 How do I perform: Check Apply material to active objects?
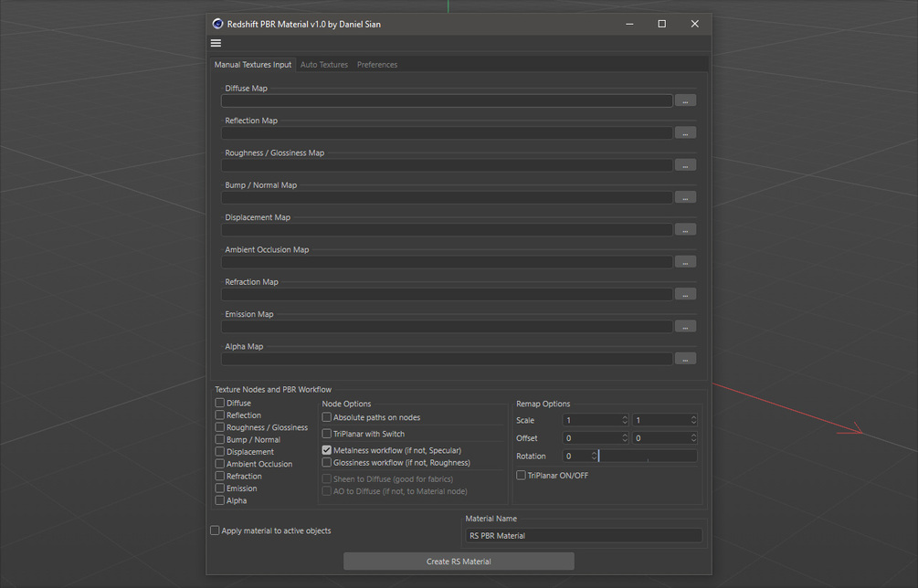[x=215, y=530]
